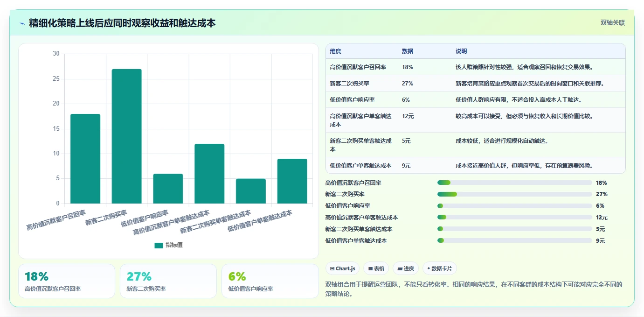Click the 低价值客户单客触达成本 bar in chart
644x317 pixels.
tap(292, 181)
